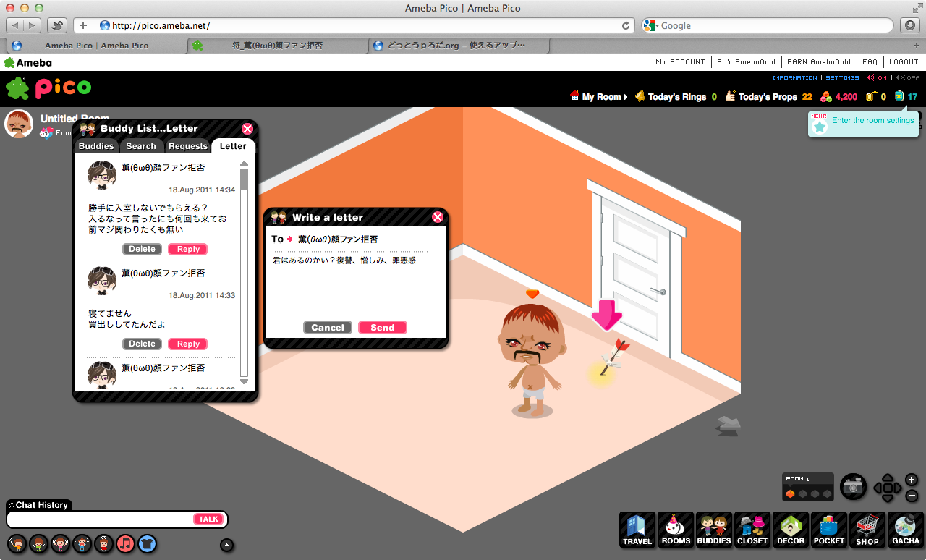
Task: Send the letter
Action: [x=383, y=327]
